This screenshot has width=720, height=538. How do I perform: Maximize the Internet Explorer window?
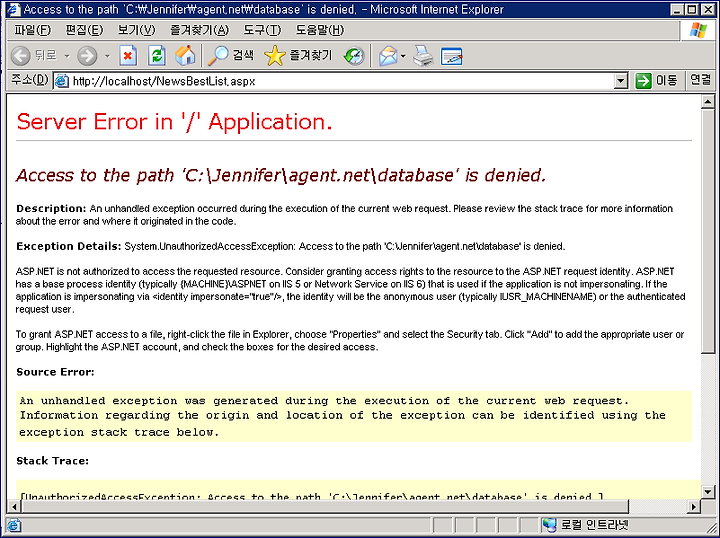click(691, 9)
